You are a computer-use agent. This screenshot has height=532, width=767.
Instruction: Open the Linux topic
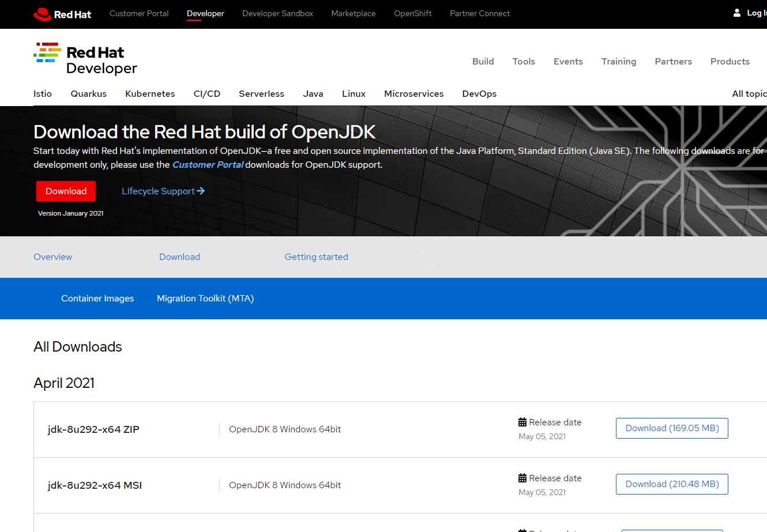[354, 94]
